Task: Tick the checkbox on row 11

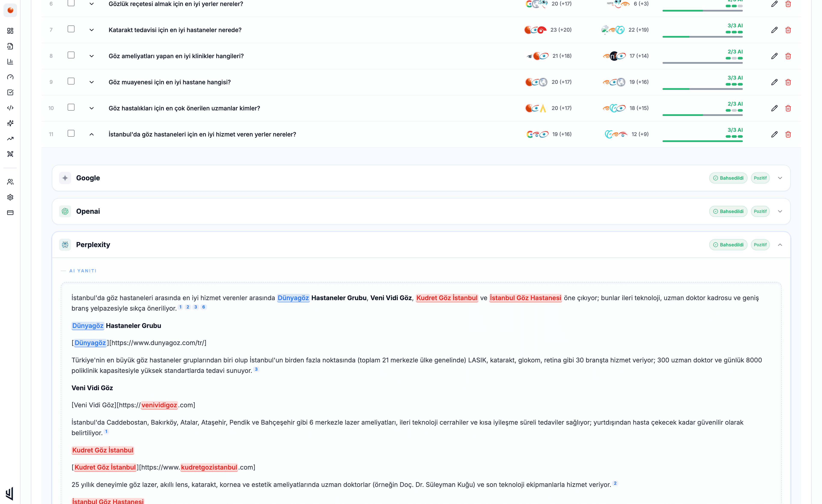Action: click(x=71, y=134)
